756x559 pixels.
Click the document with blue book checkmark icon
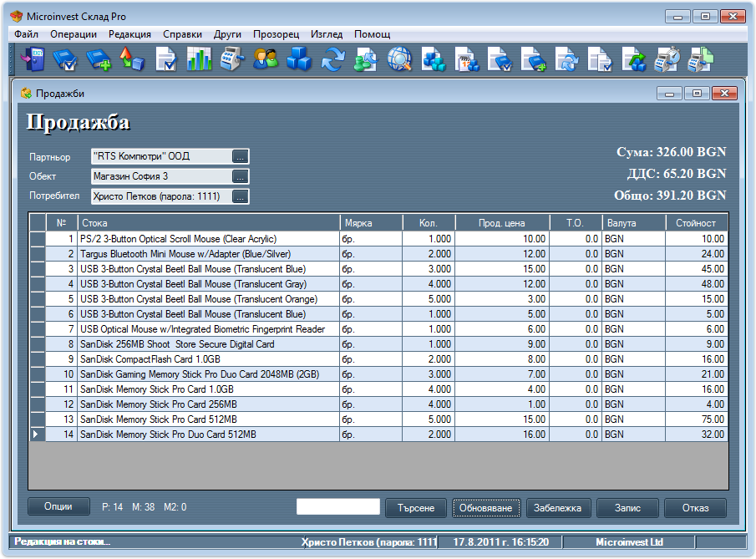point(500,59)
